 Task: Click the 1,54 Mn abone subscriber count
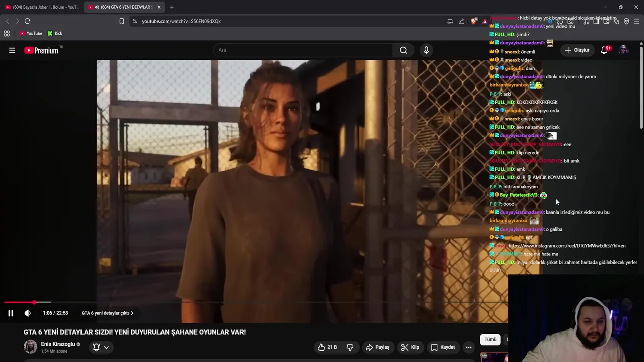(x=54, y=351)
